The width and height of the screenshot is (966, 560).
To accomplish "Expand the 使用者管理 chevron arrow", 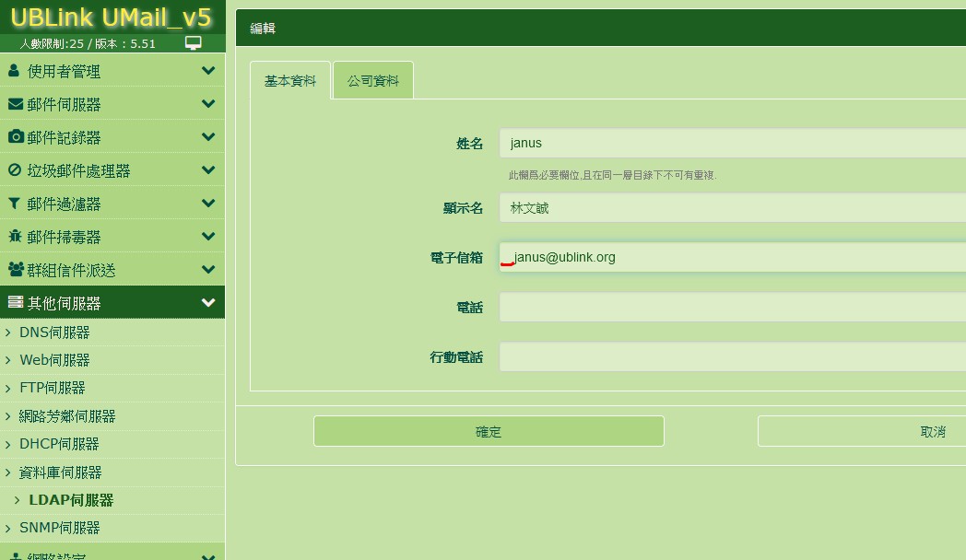I will pyautogui.click(x=208, y=71).
